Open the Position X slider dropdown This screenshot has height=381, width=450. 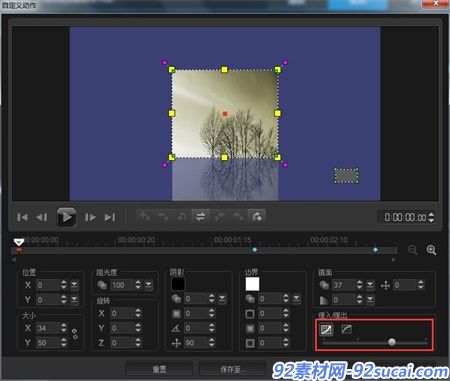[x=74, y=285]
